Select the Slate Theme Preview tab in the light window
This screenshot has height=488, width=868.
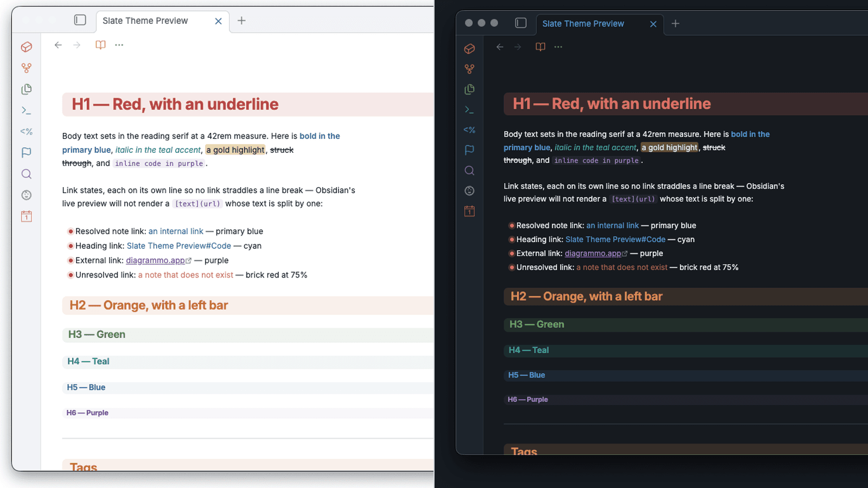coord(163,21)
